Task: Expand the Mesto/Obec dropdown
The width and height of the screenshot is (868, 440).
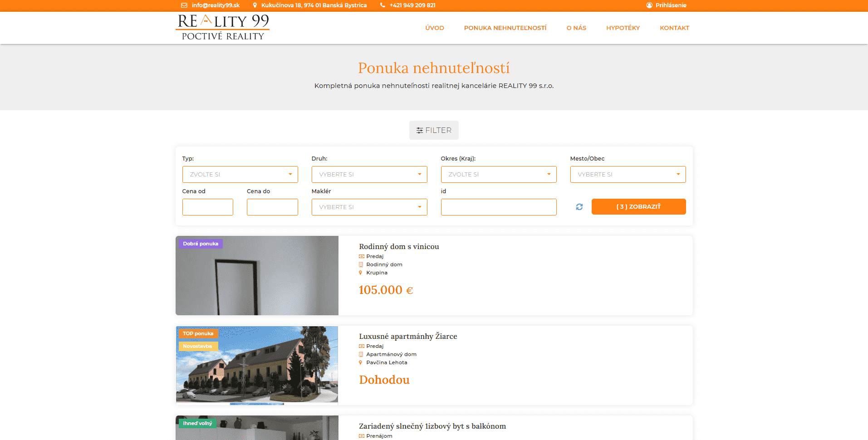Action: pos(628,175)
